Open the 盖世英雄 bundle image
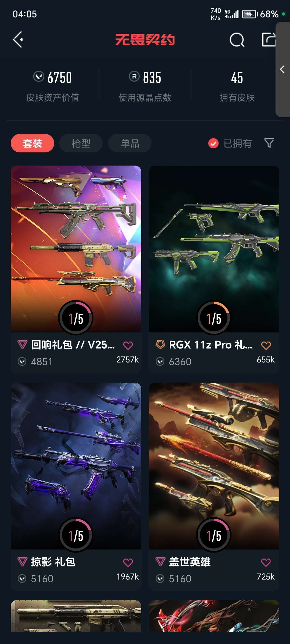The width and height of the screenshot is (290, 644). [214, 466]
